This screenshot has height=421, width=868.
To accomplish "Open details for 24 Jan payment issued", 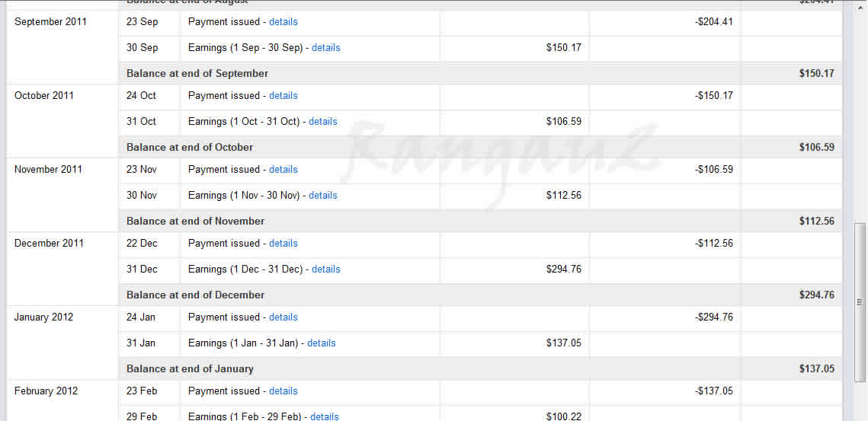I will (283, 317).
